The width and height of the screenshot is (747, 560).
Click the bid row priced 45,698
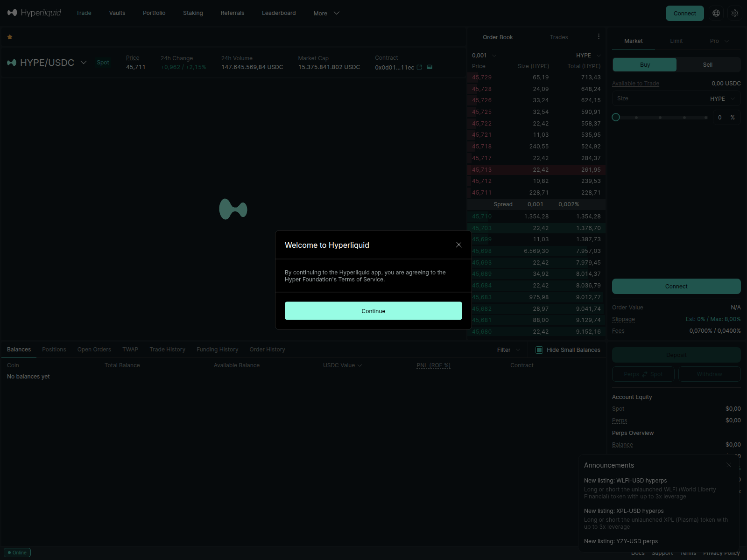536,251
